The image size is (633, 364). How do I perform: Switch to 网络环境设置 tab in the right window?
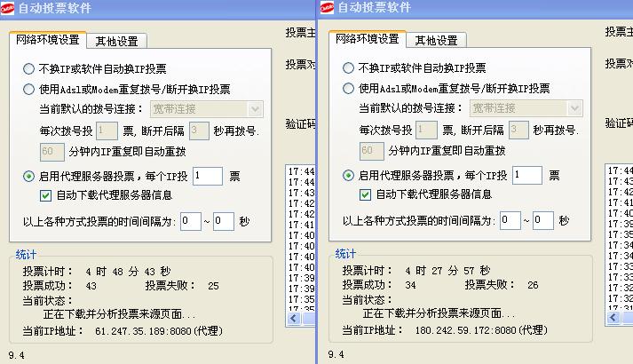tap(367, 40)
